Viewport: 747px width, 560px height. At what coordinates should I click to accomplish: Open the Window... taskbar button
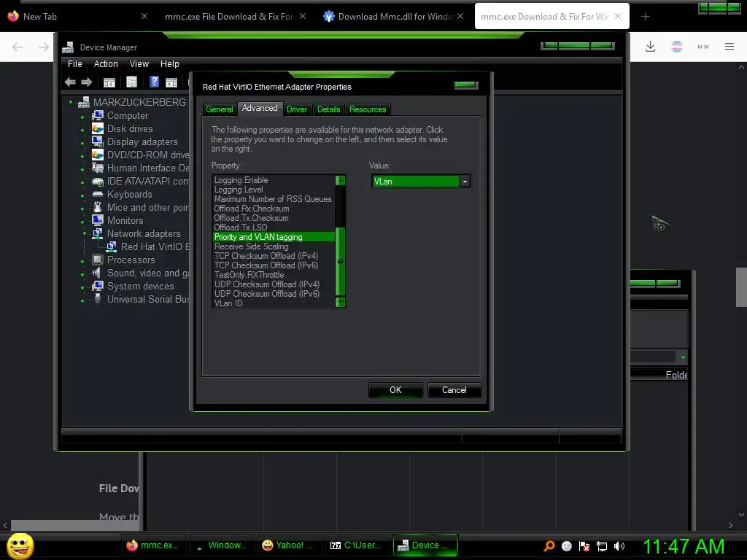222,545
